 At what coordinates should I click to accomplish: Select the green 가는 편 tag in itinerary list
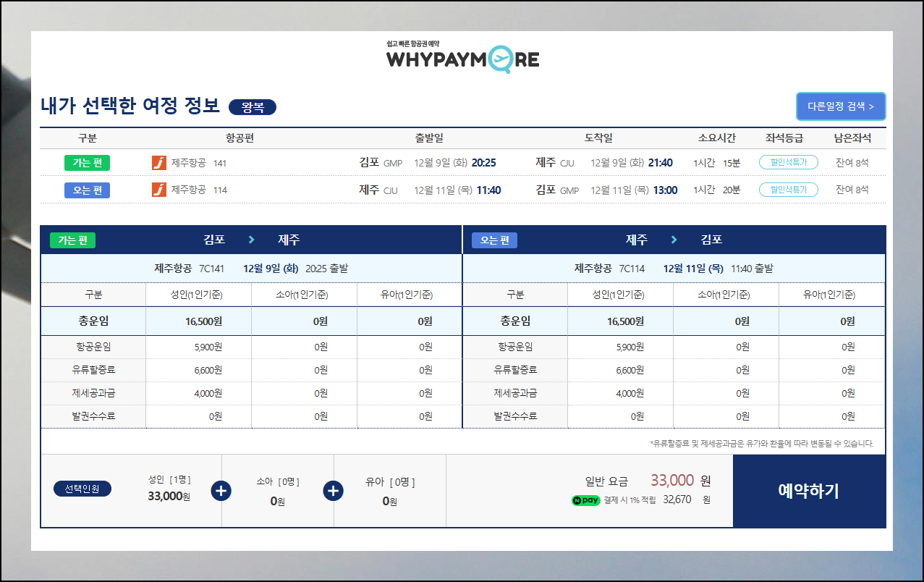coord(87,163)
